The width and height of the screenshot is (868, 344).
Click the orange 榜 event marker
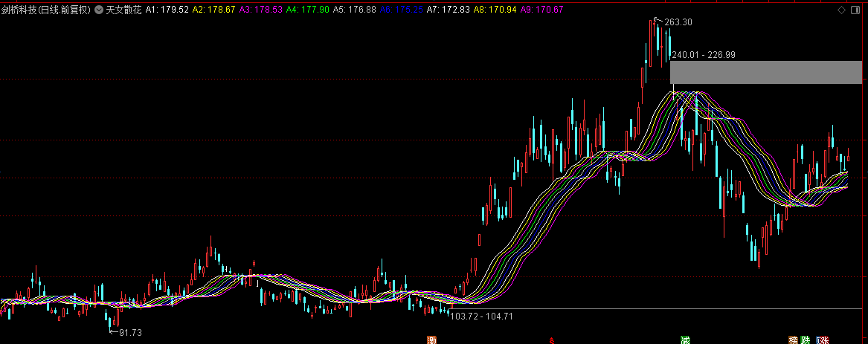coord(794,340)
